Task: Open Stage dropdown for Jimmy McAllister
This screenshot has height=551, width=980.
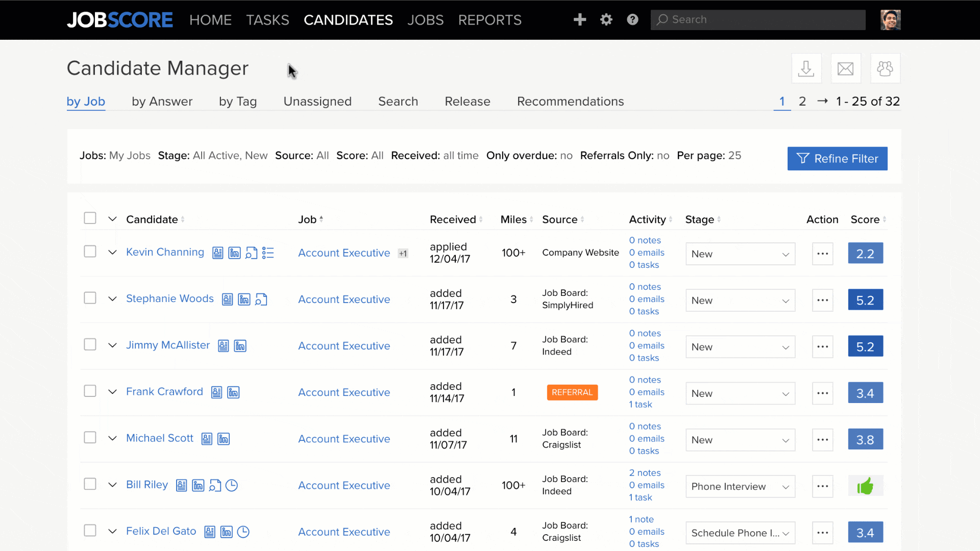Action: 740,347
